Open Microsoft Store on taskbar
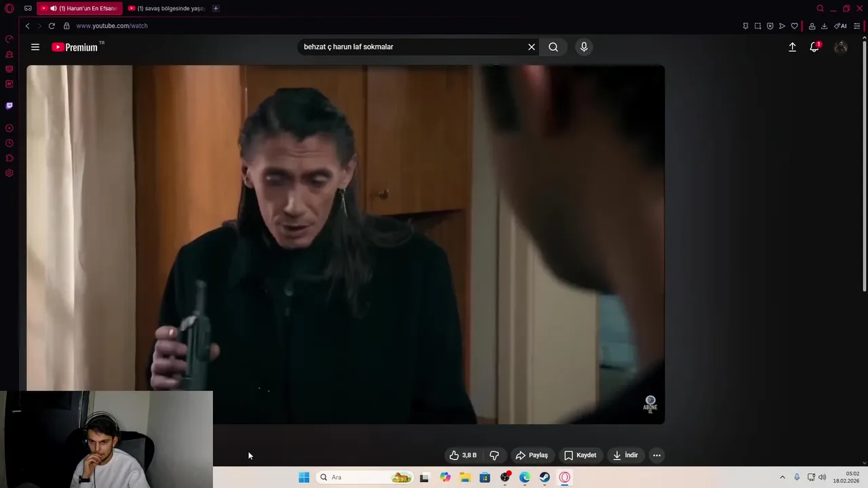 [x=485, y=477]
